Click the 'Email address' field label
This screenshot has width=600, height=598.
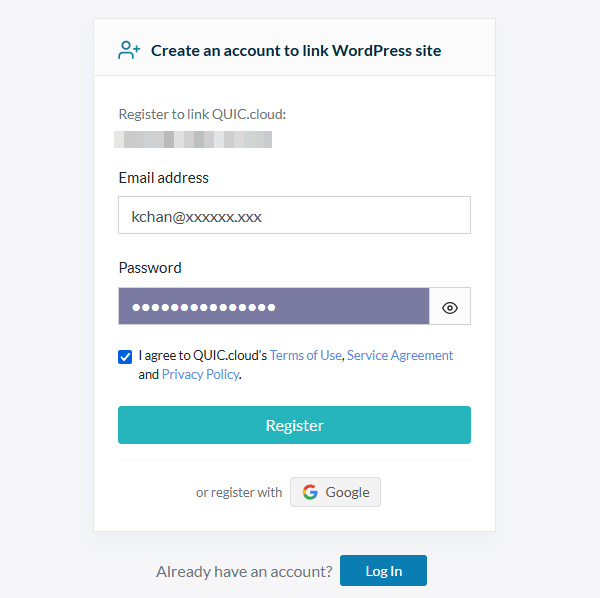click(x=164, y=178)
